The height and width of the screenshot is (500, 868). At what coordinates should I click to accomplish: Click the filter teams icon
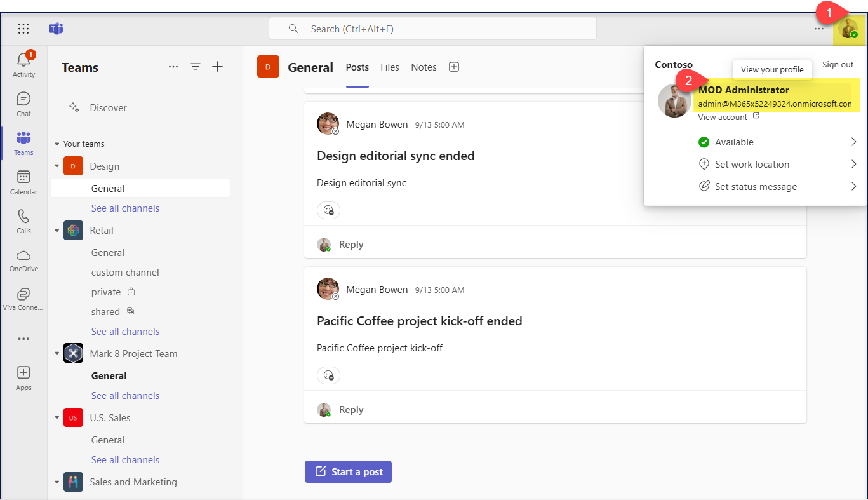pos(196,67)
